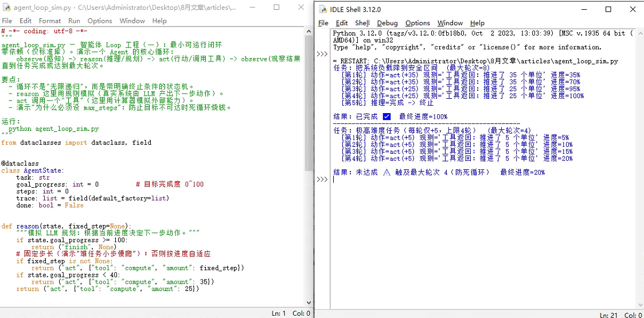Image resolution: width=644 pixels, height=318 pixels.
Task: Click the '= RESTART:' line in shell
Action: (x=475, y=61)
